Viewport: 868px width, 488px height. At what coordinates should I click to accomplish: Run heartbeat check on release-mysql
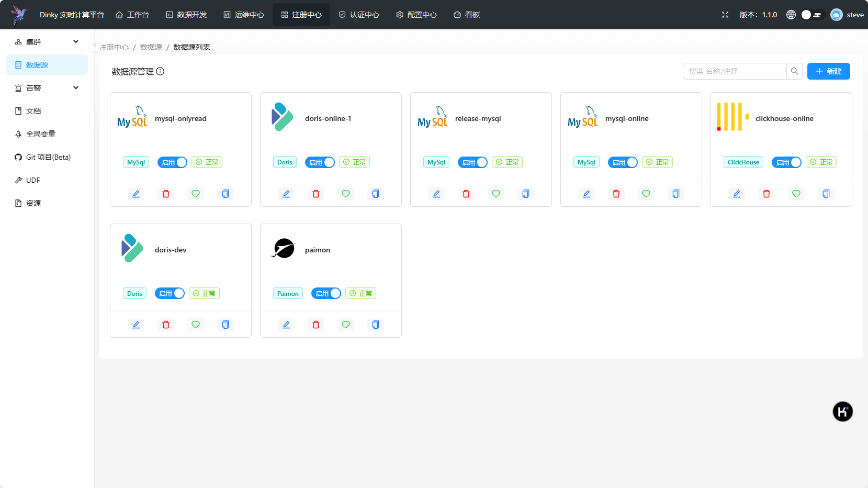click(x=496, y=194)
